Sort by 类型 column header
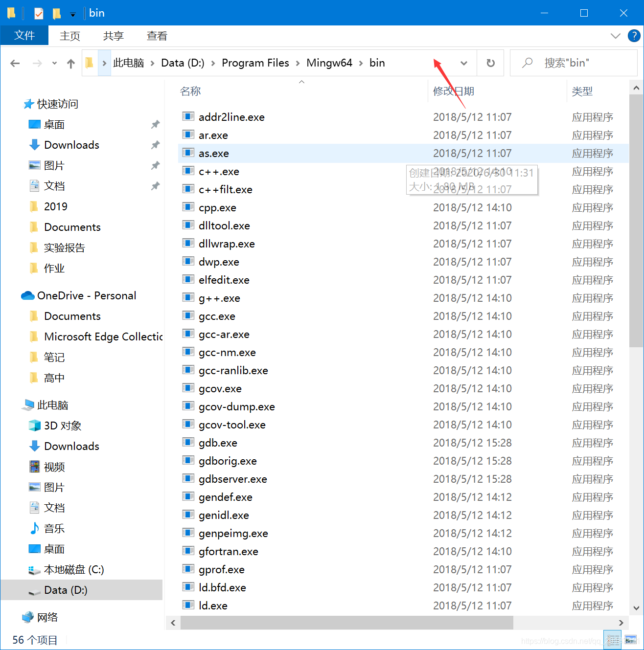 click(582, 91)
